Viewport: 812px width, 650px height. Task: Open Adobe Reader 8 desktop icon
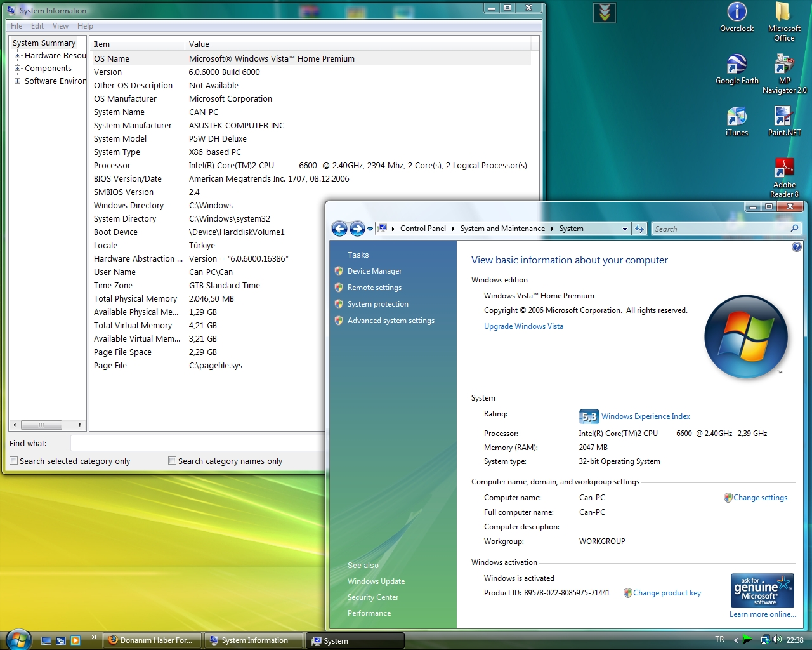(784, 178)
